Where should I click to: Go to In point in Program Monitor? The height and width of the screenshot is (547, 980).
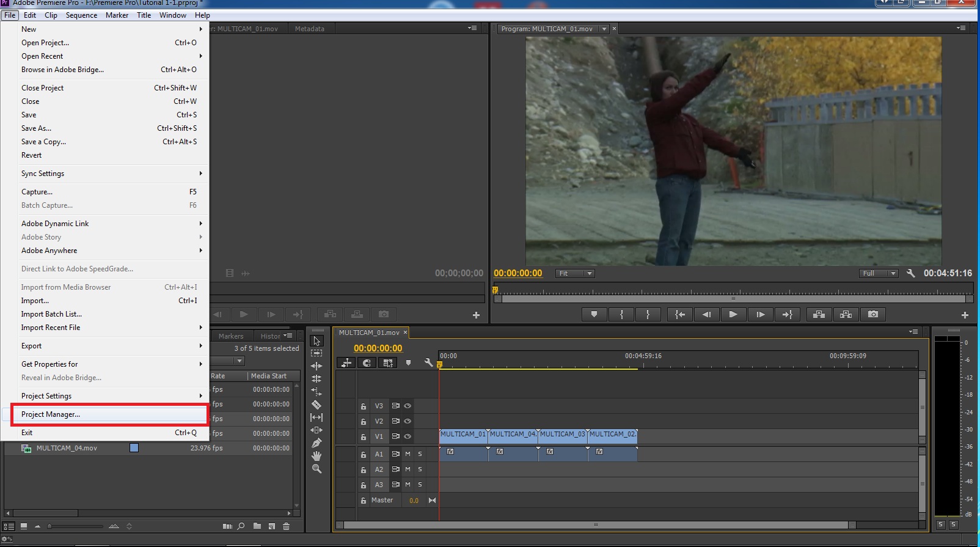[679, 314]
